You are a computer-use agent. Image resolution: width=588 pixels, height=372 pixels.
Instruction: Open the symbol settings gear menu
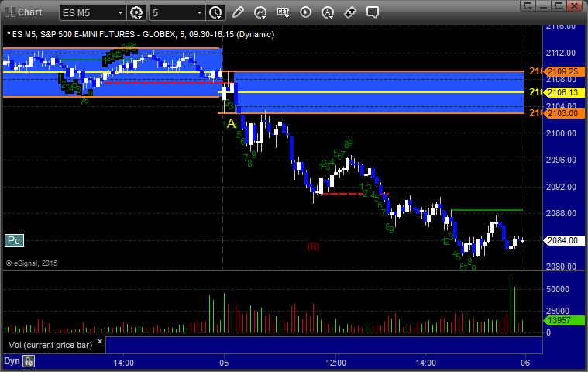click(136, 12)
